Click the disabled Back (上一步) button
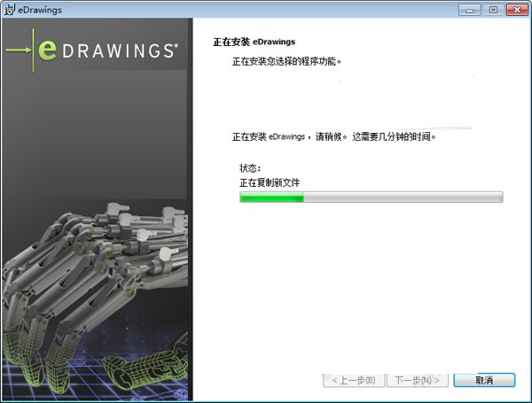Image resolution: width=532 pixels, height=403 pixels. (354, 380)
